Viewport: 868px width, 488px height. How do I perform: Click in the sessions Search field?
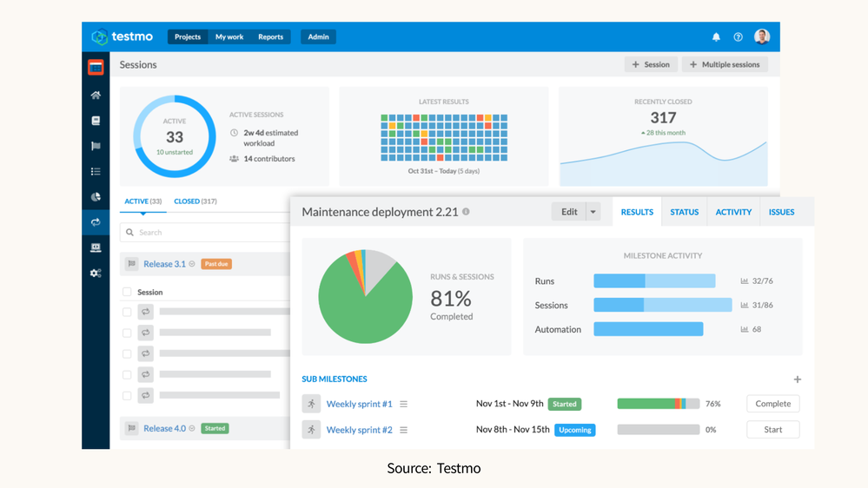click(205, 233)
